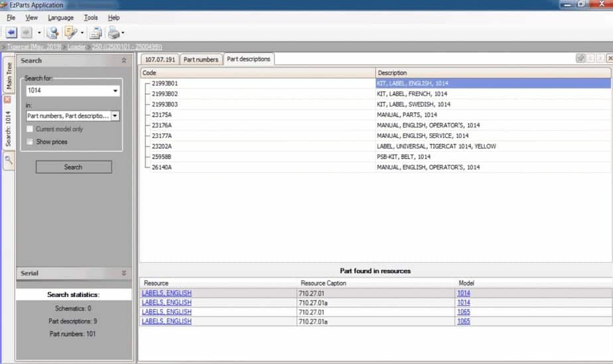Click the pin icon beside tab strip
Image resolution: width=613 pixels, height=364 pixels.
pyautogui.click(x=580, y=59)
